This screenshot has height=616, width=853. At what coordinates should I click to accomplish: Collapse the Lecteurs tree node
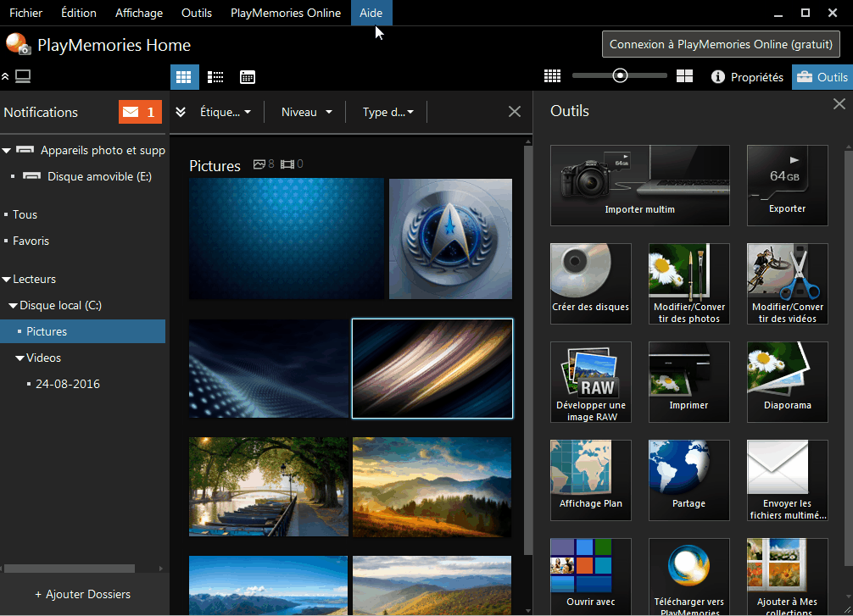[x=7, y=280]
